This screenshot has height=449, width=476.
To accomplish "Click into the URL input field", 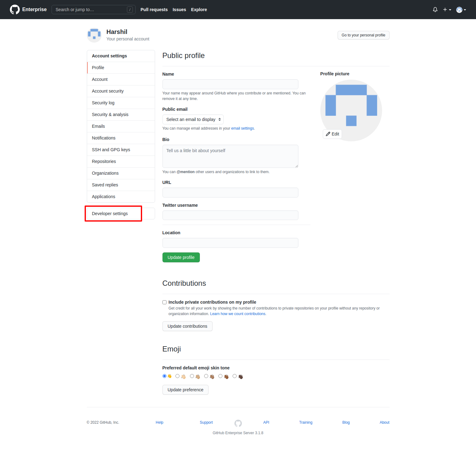I will click(230, 193).
